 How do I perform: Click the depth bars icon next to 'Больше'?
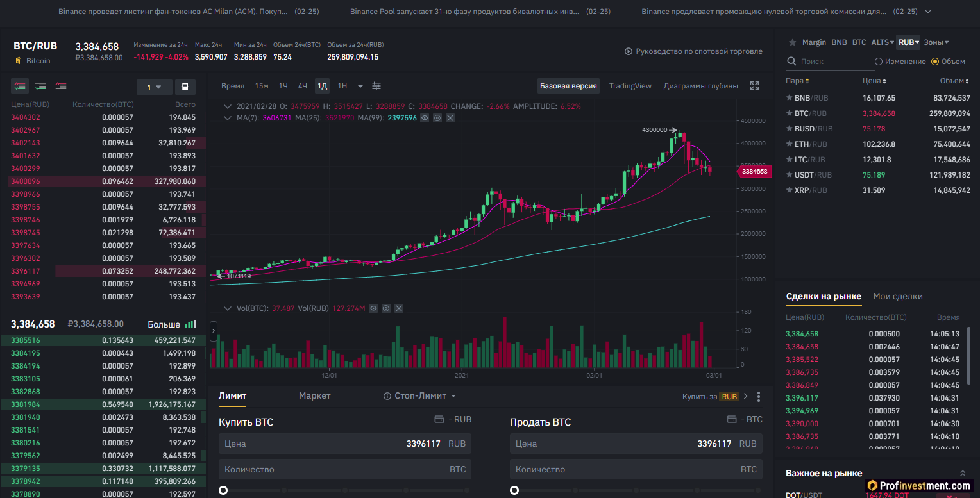click(190, 324)
